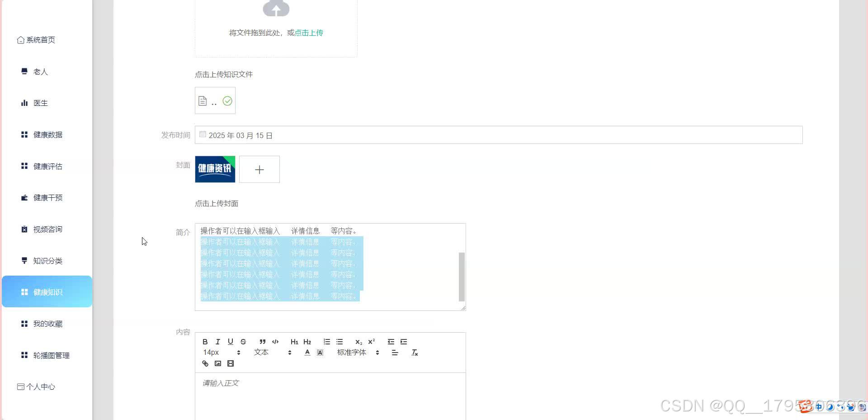Increase indent in editor
This screenshot has width=868, height=420.
click(404, 342)
